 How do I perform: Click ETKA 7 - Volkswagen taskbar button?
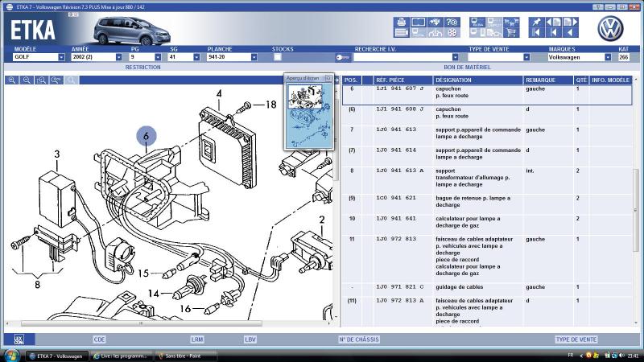pyautogui.click(x=56, y=356)
